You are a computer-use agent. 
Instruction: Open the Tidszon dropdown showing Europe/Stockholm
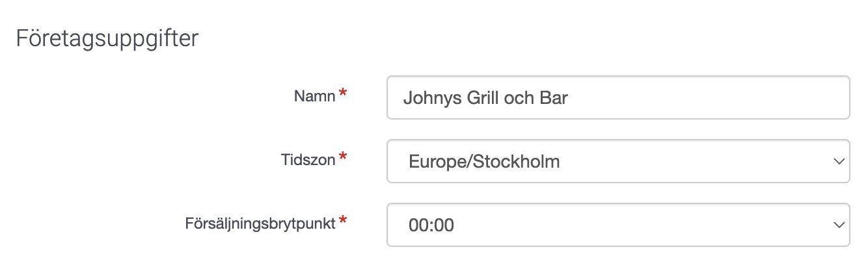point(618,161)
